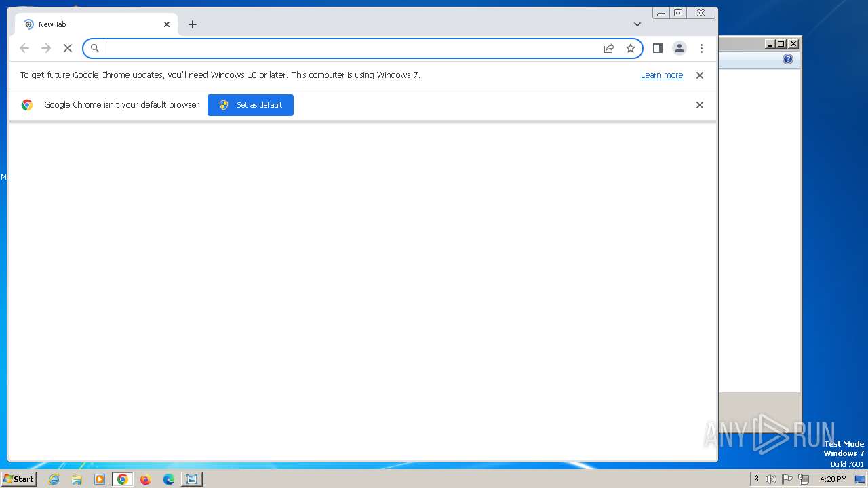Restore down the Chrome window
Viewport: 868px width, 488px height.
pos(678,13)
